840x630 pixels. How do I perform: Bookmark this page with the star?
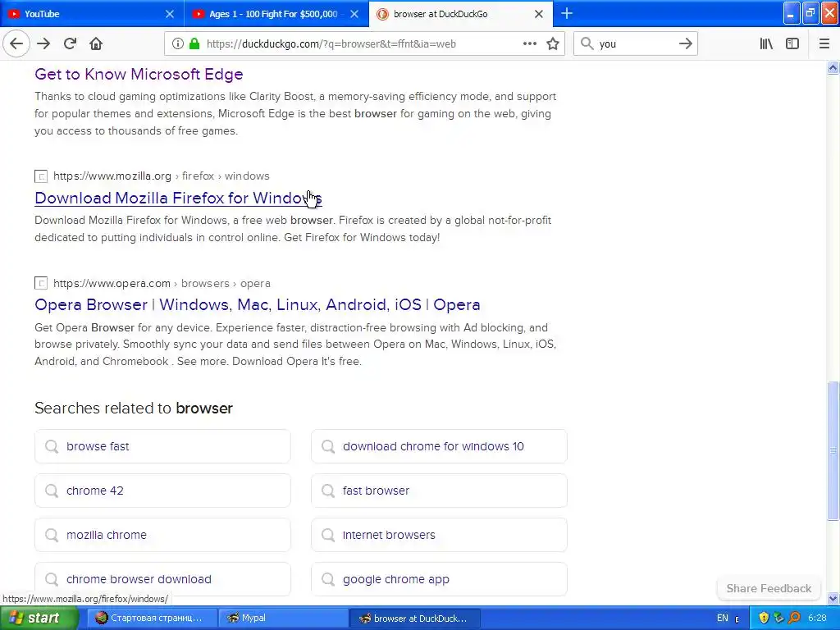[x=553, y=44]
